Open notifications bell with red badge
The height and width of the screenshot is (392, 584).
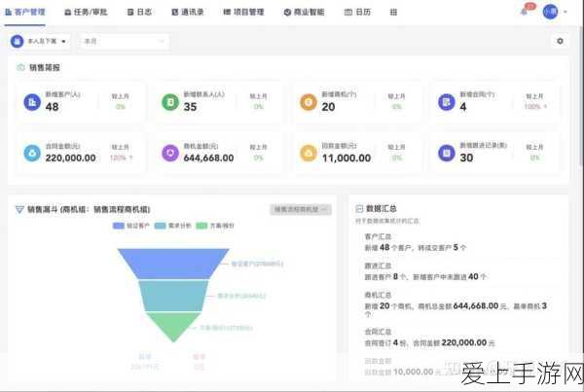(x=526, y=11)
